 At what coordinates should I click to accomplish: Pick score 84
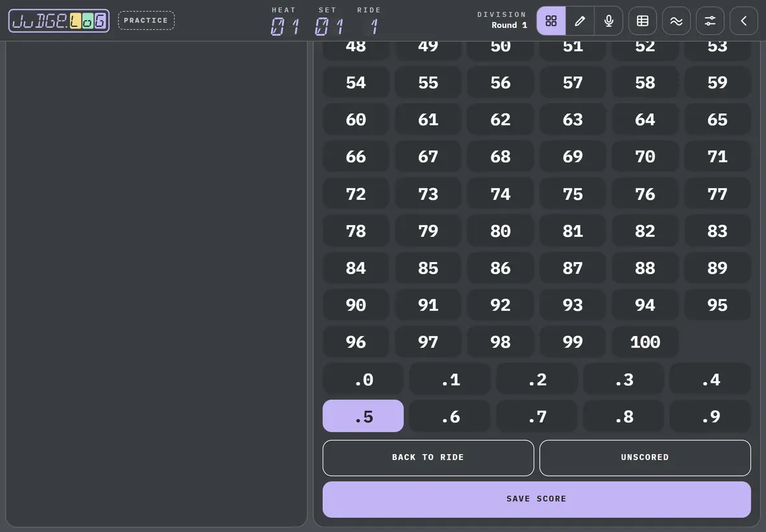coord(356,267)
